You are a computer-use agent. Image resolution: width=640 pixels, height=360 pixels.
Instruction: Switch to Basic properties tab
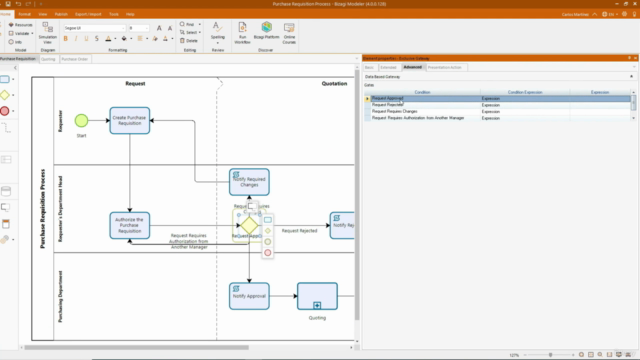click(369, 67)
